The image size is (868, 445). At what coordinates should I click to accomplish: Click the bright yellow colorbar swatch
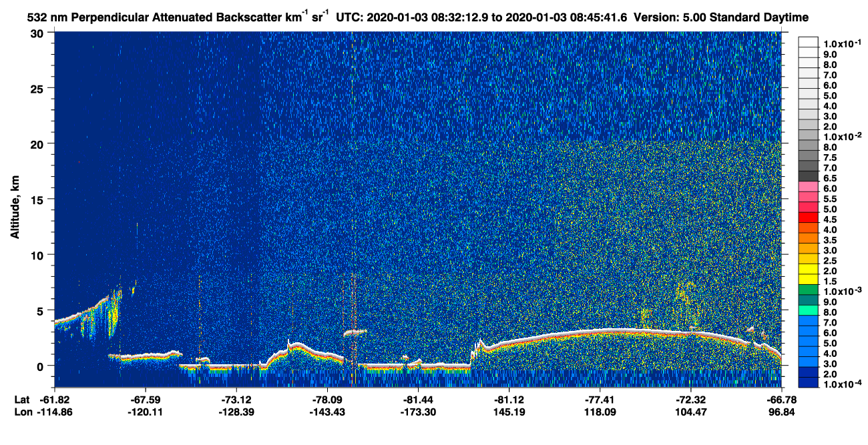[x=809, y=268]
